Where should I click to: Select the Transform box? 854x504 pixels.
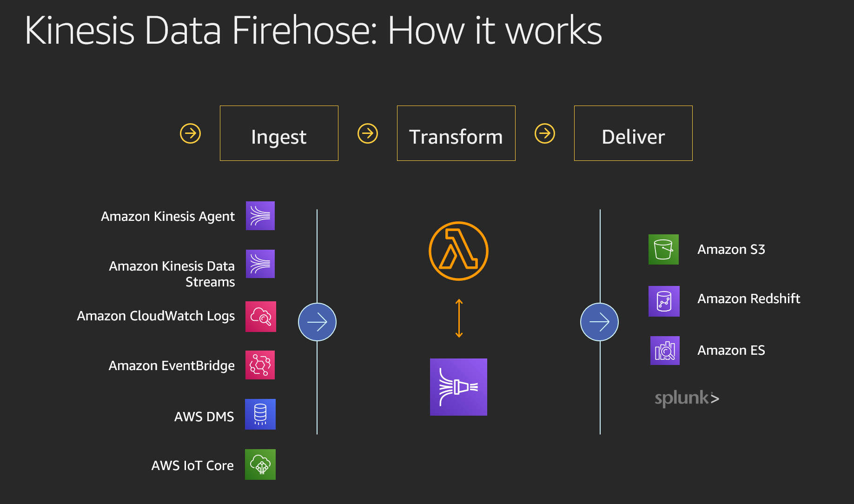pos(456,133)
